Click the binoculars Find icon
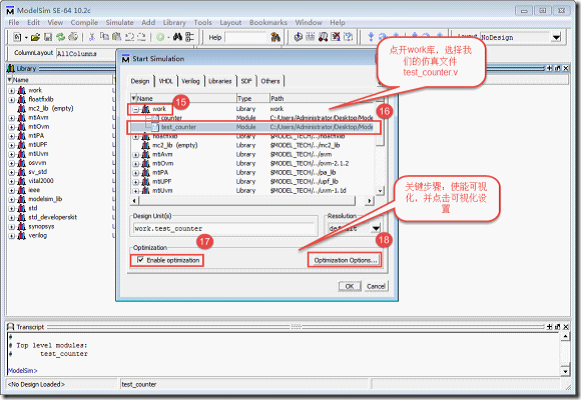The image size is (581, 400). 177,37
